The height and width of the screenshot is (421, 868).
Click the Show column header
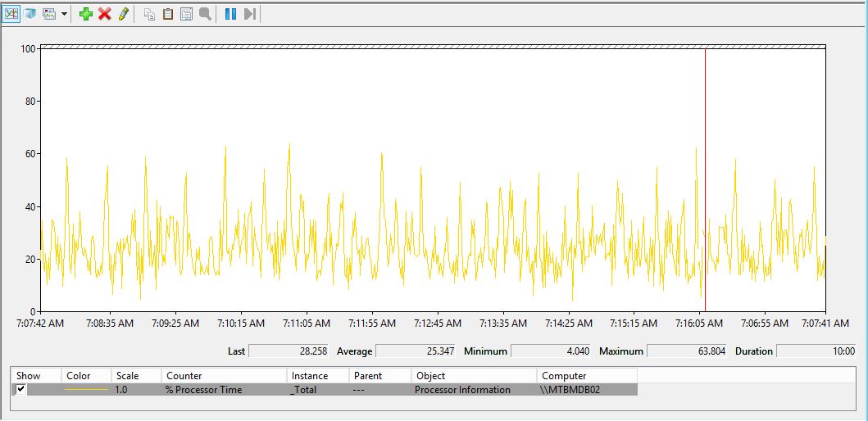pyautogui.click(x=37, y=376)
